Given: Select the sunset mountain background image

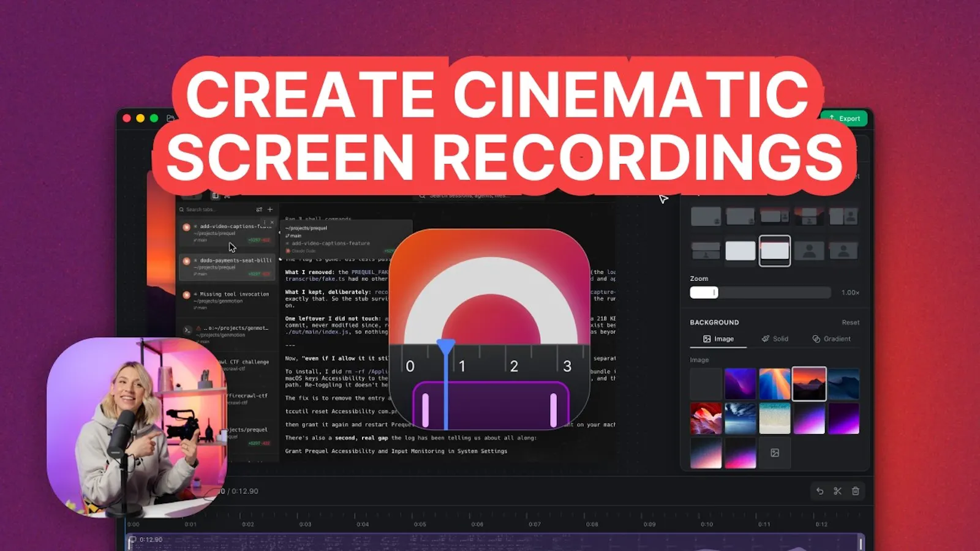Looking at the screenshot, I should point(809,384).
